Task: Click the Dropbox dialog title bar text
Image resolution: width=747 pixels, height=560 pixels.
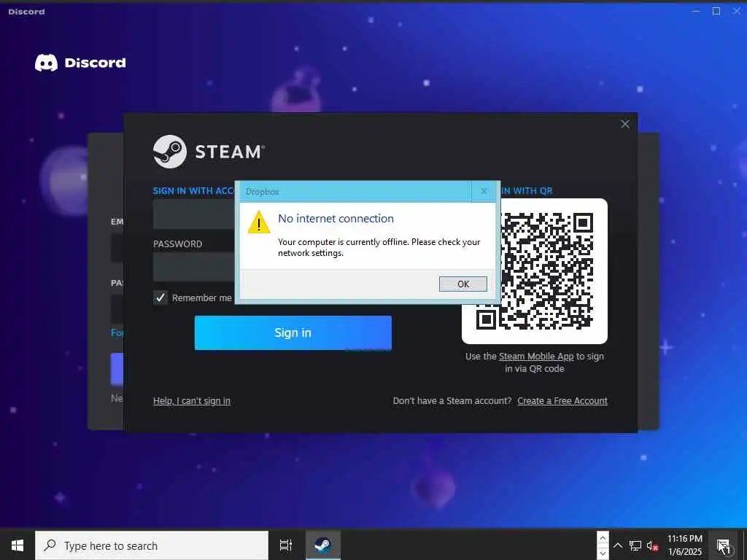Action: tap(263, 192)
